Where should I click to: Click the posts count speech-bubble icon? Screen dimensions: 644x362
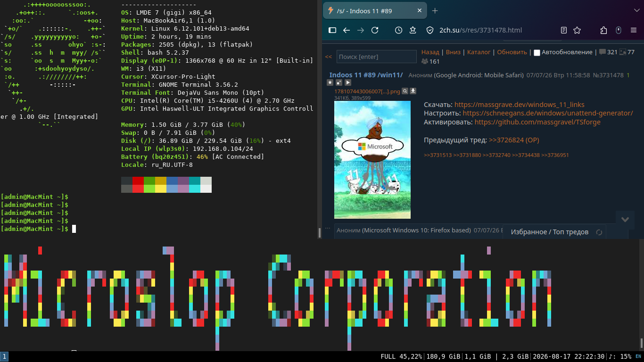point(603,52)
